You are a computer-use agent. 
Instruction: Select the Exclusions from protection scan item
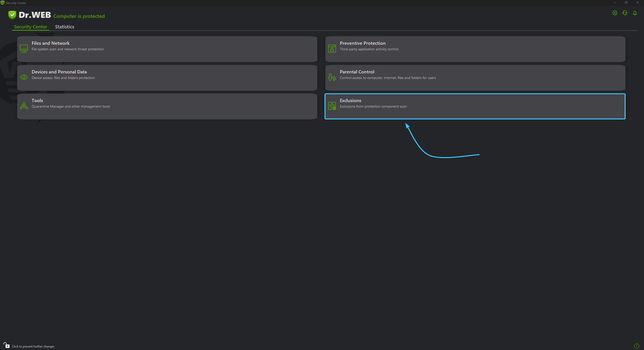[475, 106]
